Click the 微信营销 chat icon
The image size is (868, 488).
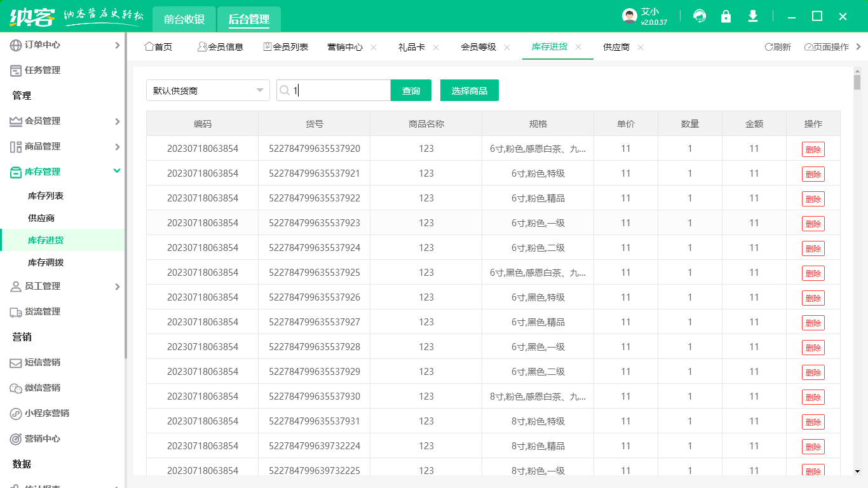click(16, 388)
